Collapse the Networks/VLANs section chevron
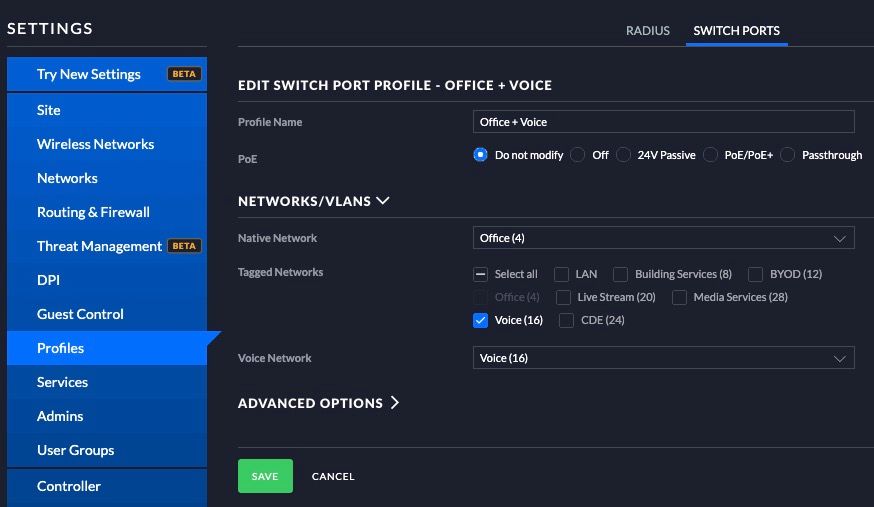This screenshot has width=874, height=507. coord(383,201)
